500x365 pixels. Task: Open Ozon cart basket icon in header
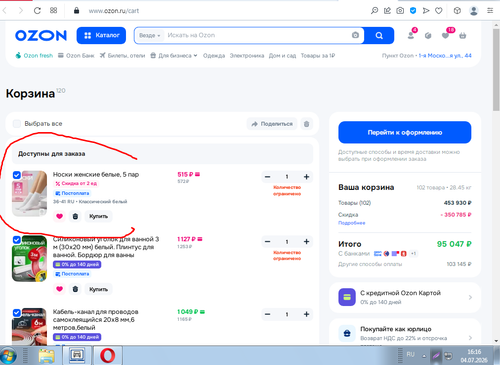pos(463,35)
